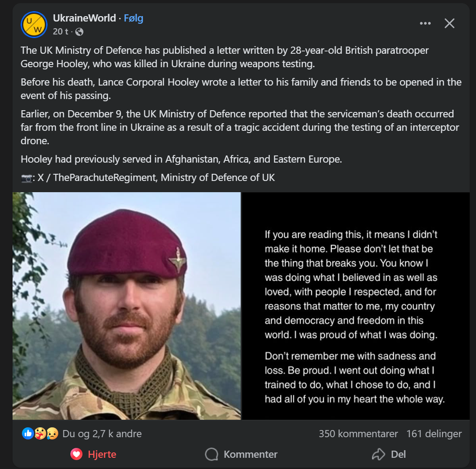Close the post dialog
Viewport: 476px width, 469px height.
pos(449,24)
